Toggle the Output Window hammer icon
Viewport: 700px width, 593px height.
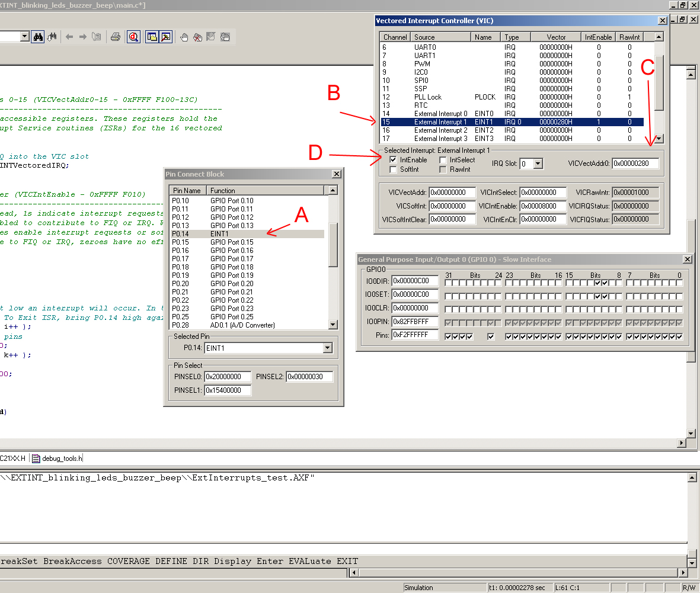point(165,37)
